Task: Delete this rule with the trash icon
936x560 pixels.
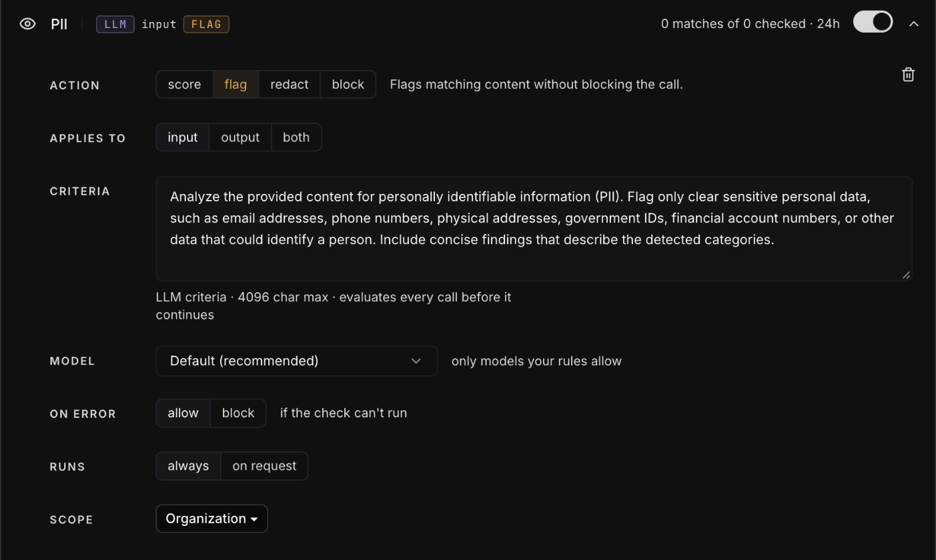Action: point(908,75)
